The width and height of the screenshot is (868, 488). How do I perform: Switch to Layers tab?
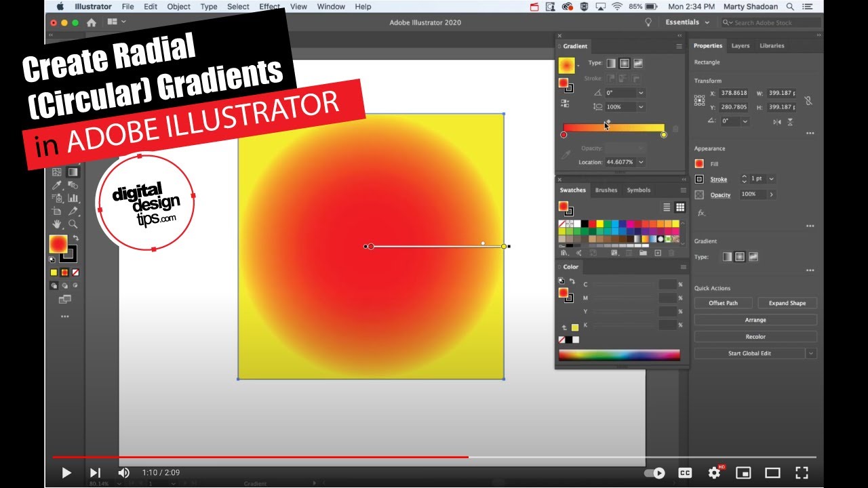point(741,46)
